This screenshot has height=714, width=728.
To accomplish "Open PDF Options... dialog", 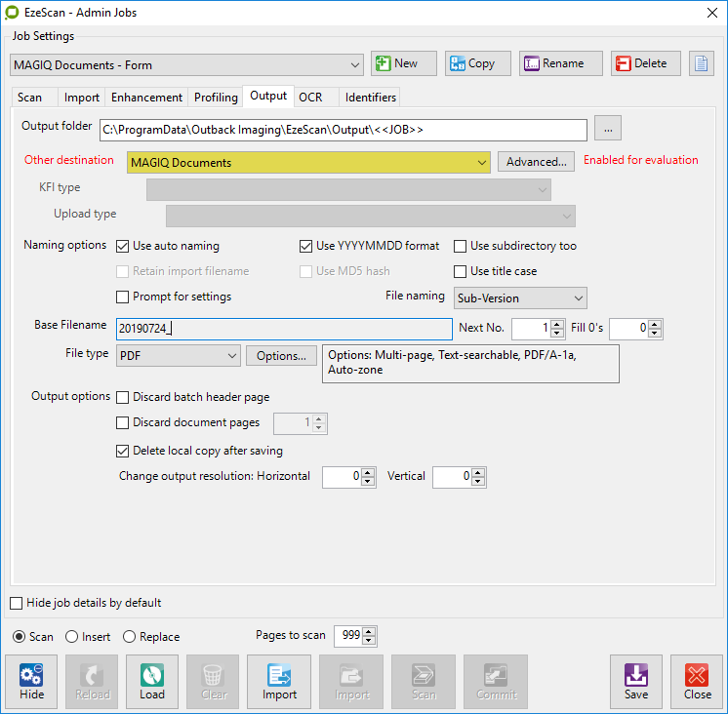I will click(x=281, y=356).
